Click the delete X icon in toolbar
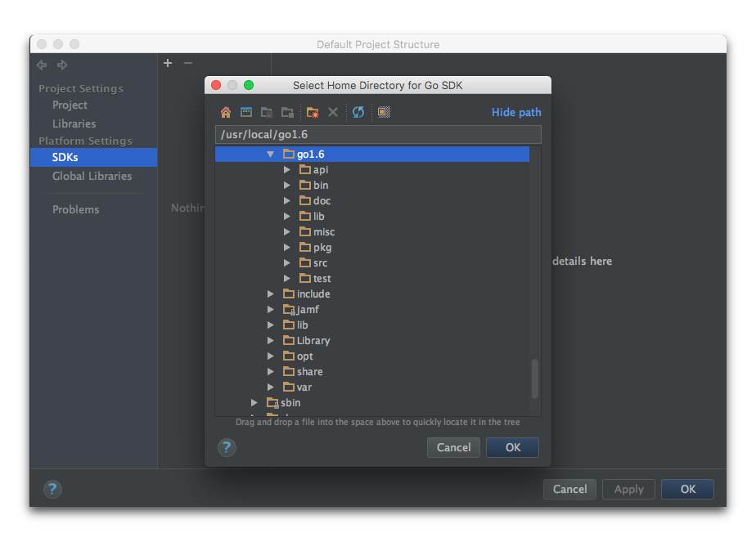The height and width of the screenshot is (542, 756). point(333,112)
